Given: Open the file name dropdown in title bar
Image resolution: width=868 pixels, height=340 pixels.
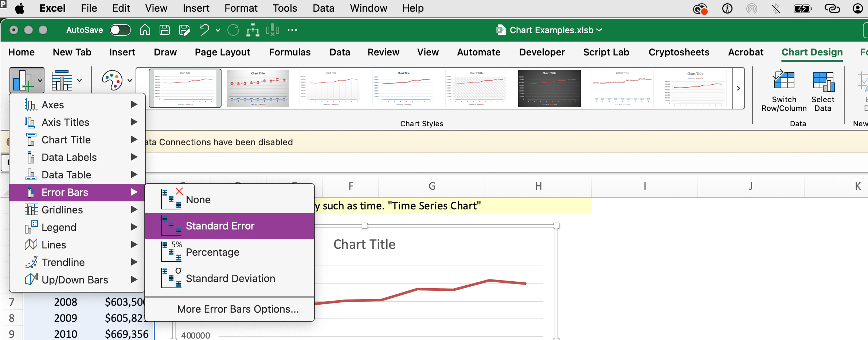Looking at the screenshot, I should coord(599,30).
